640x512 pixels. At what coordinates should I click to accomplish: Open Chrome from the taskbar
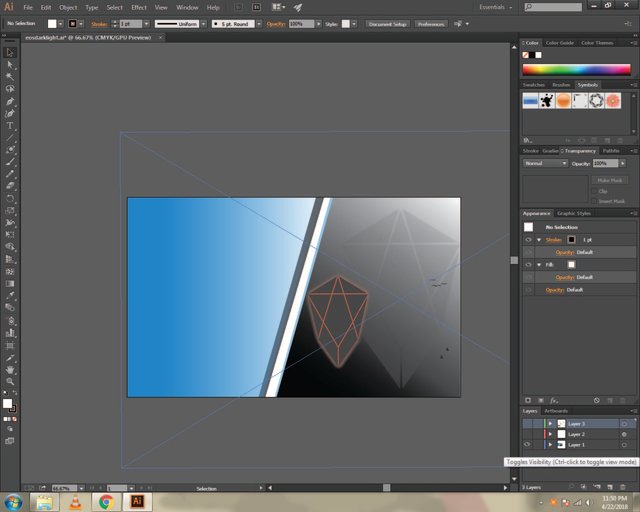106,501
